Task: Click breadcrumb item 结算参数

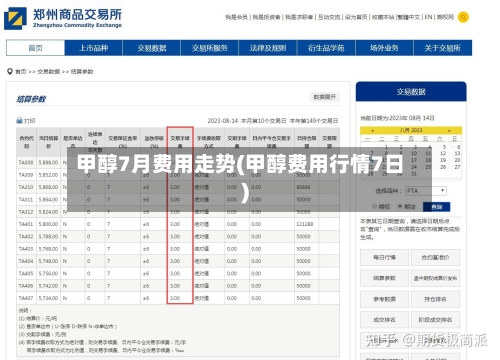Action: tap(82, 72)
